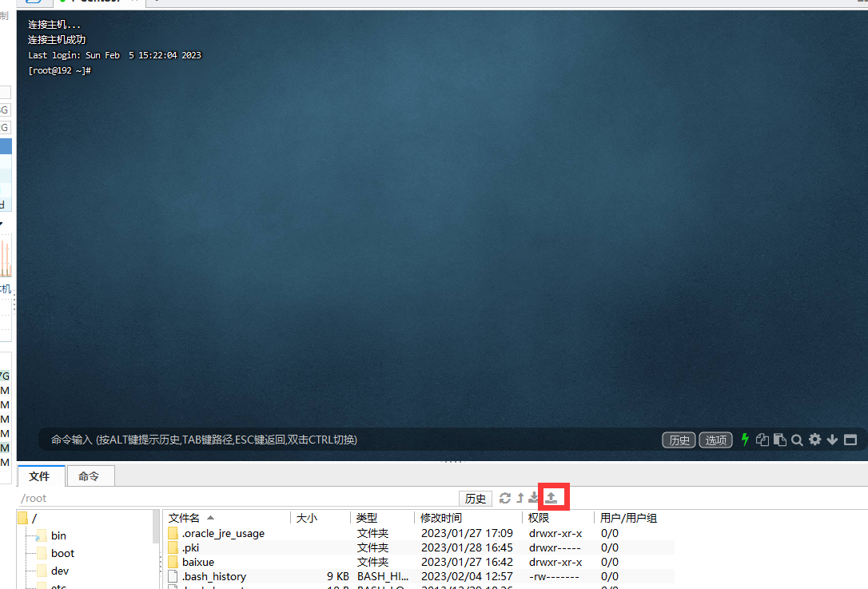Click the .bash_history file icon

point(173,576)
